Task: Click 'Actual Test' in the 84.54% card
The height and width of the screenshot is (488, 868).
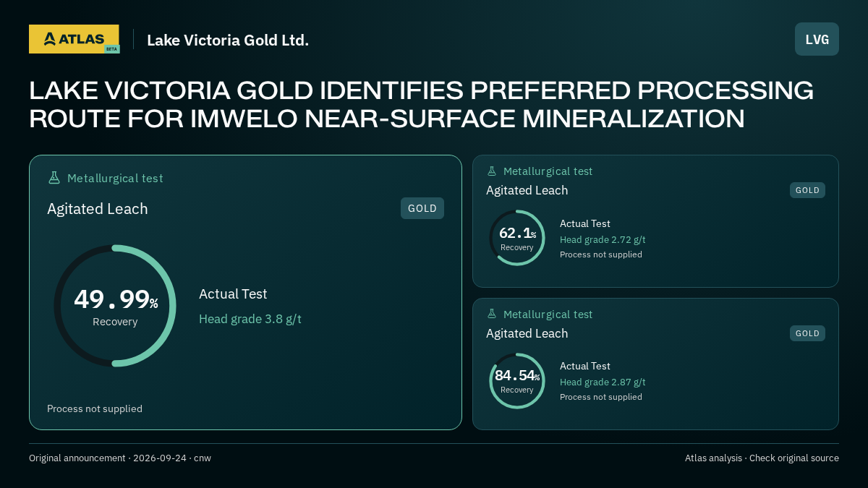Action: click(585, 366)
